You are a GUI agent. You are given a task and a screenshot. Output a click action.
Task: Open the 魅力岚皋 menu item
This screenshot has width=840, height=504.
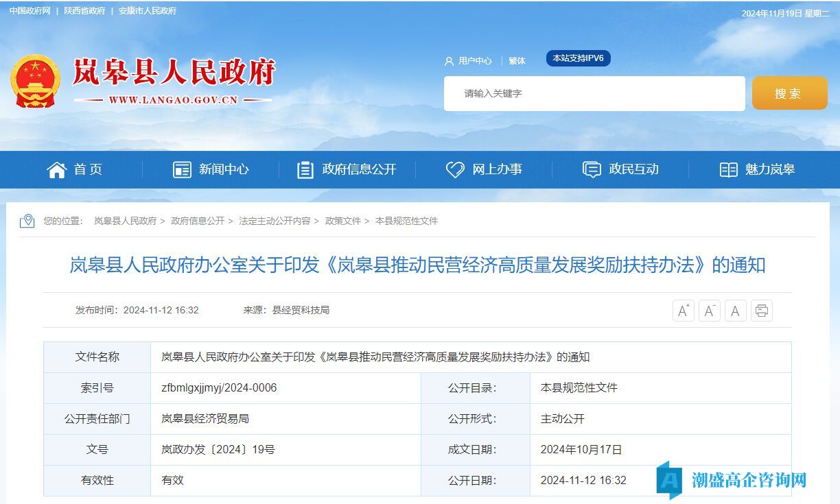click(x=757, y=169)
